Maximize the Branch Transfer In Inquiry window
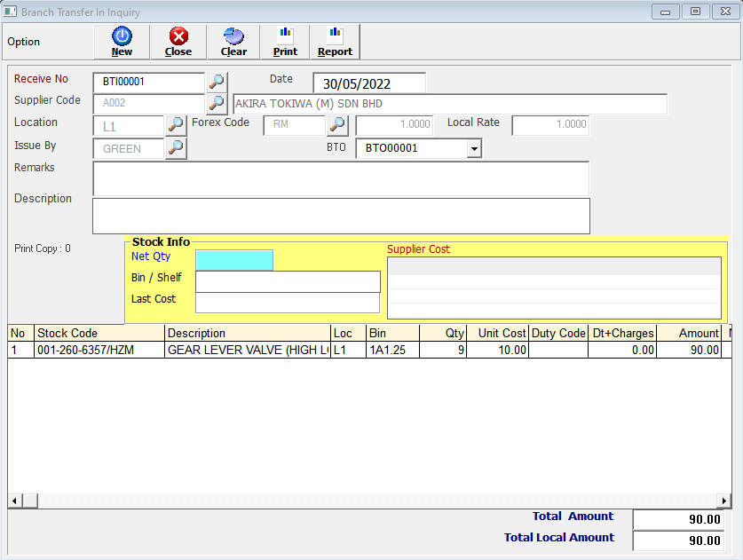Viewport: 743px width, 560px height. [695, 12]
